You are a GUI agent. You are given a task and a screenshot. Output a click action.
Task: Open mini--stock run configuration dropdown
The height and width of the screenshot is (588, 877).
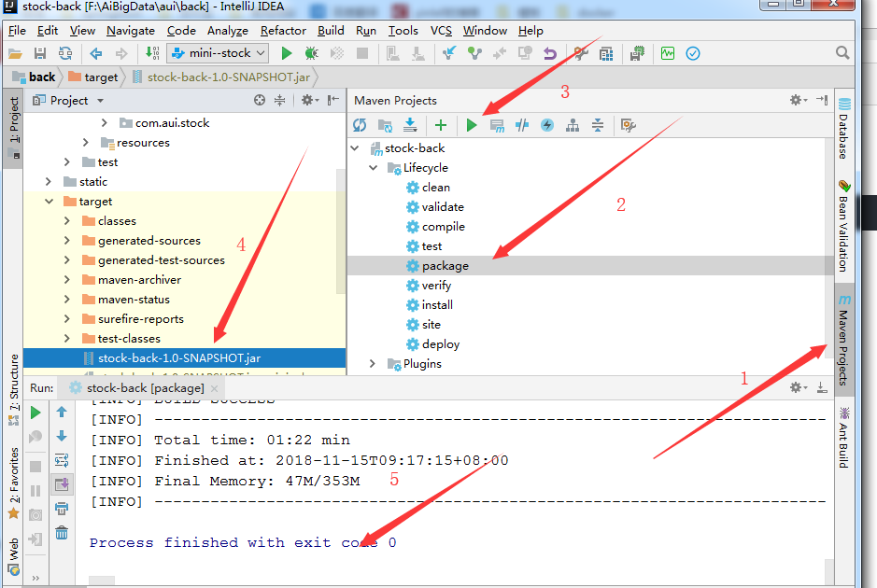point(219,53)
